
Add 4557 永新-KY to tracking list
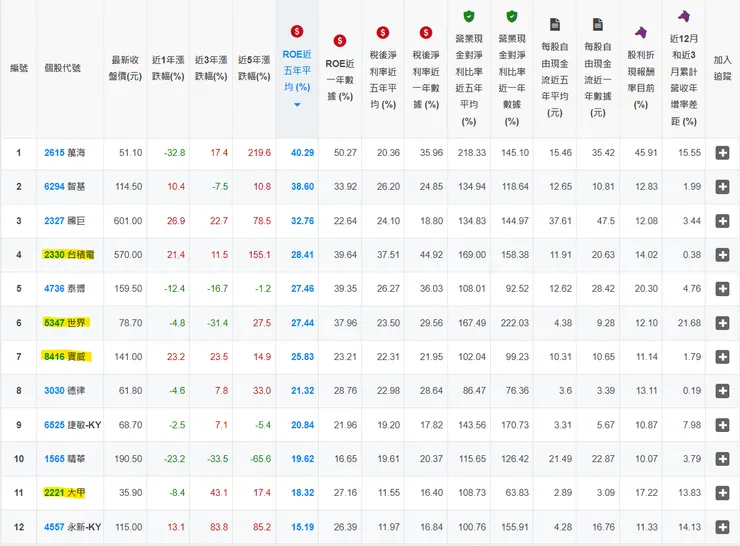click(x=722, y=527)
